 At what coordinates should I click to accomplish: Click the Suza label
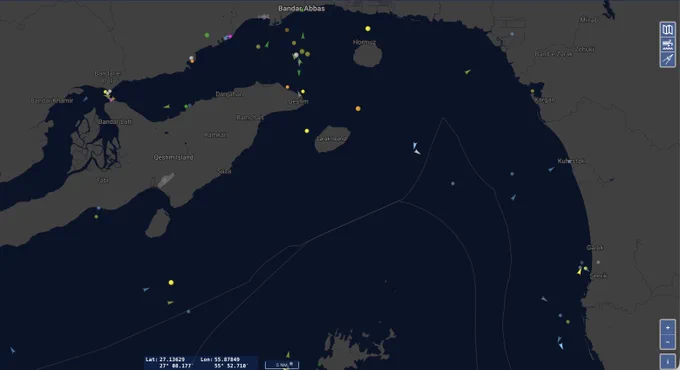point(224,171)
